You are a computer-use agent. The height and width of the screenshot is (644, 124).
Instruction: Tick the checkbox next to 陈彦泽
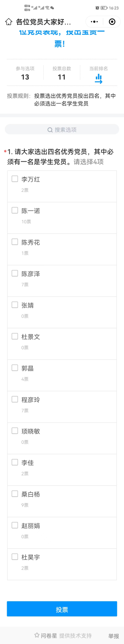pos(15,273)
